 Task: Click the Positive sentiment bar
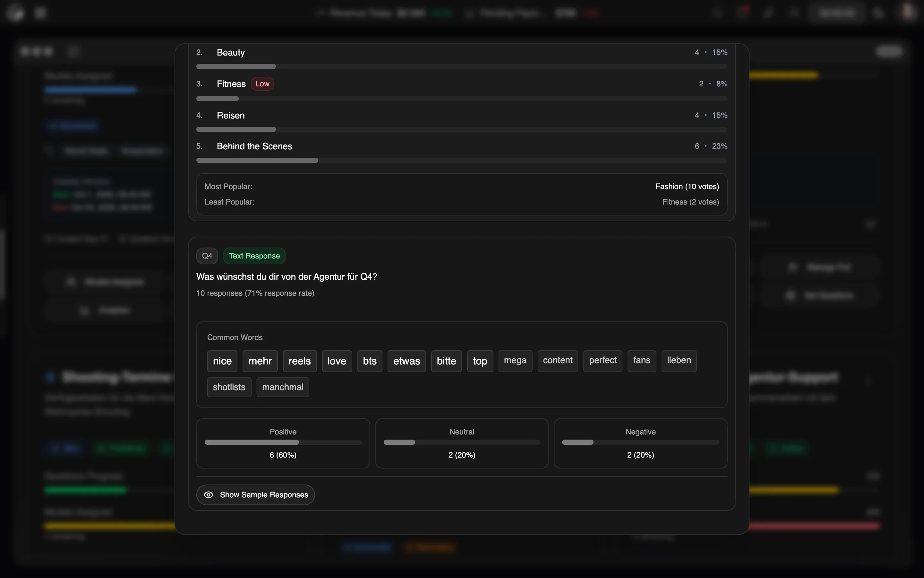(x=283, y=442)
